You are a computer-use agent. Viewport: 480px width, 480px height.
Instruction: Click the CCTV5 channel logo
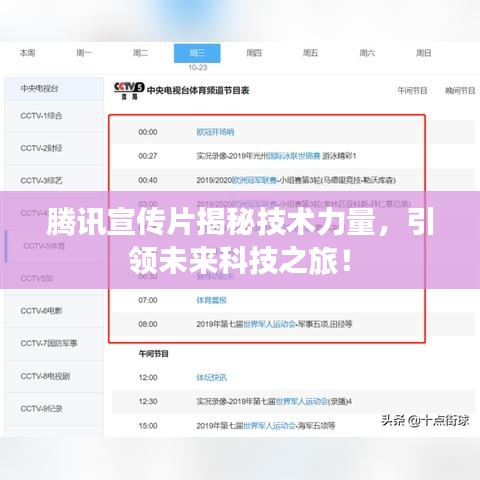(129, 90)
